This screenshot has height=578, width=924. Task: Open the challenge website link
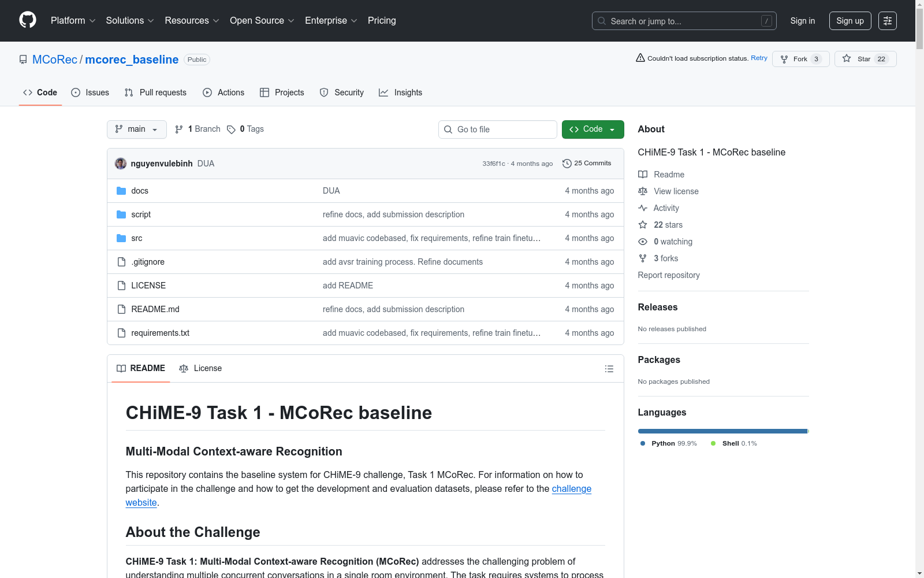[572, 488]
